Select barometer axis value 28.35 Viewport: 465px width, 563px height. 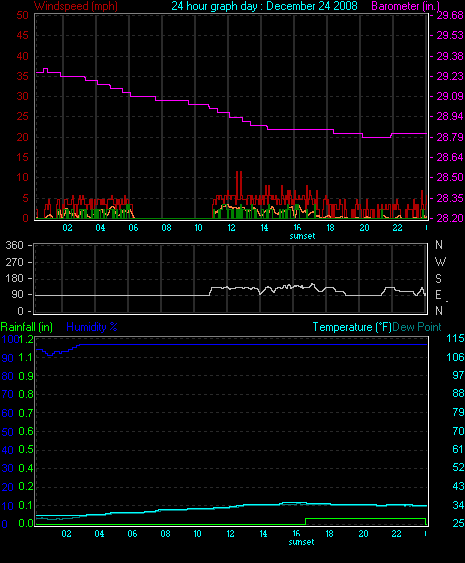point(450,198)
